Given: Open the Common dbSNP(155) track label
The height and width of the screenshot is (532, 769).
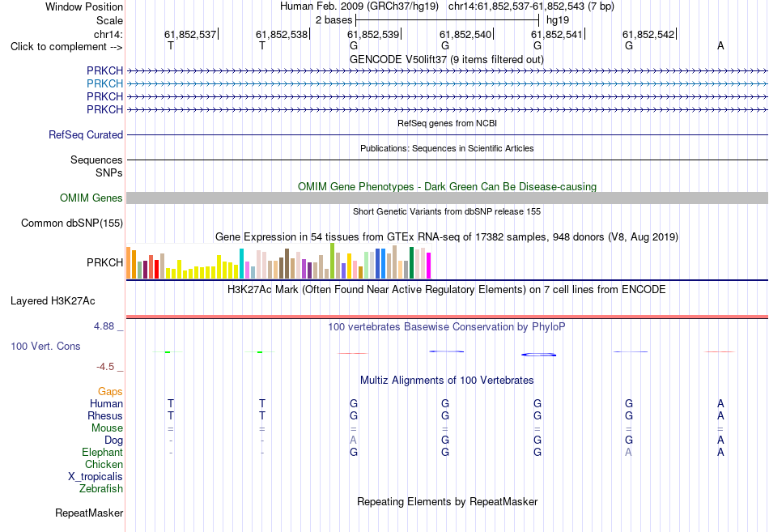Looking at the screenshot, I should 71,223.
